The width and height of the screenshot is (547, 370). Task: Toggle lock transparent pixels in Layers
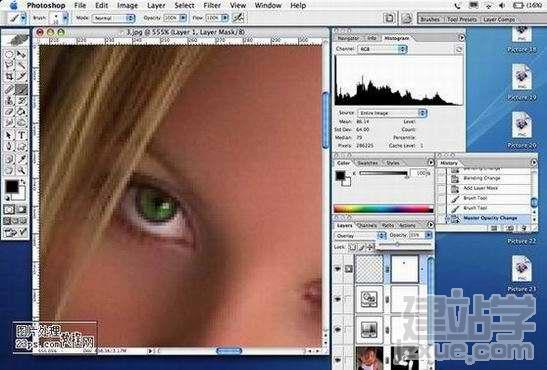pos(353,247)
